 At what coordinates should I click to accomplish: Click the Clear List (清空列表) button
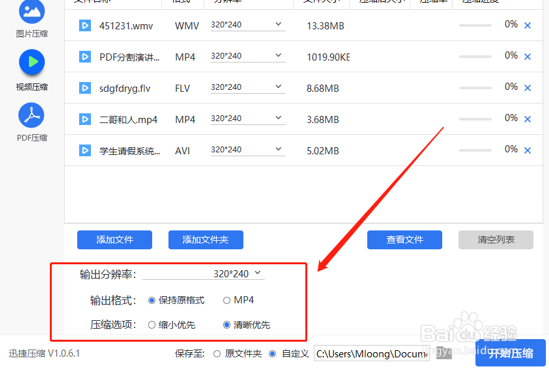(496, 240)
